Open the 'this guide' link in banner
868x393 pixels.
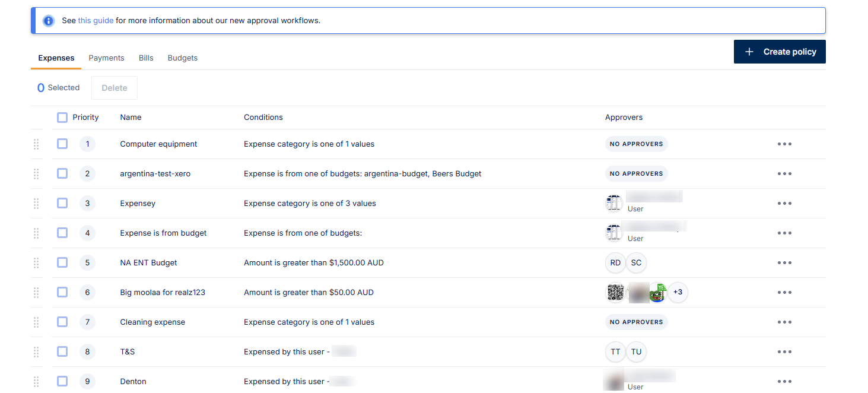(x=96, y=21)
